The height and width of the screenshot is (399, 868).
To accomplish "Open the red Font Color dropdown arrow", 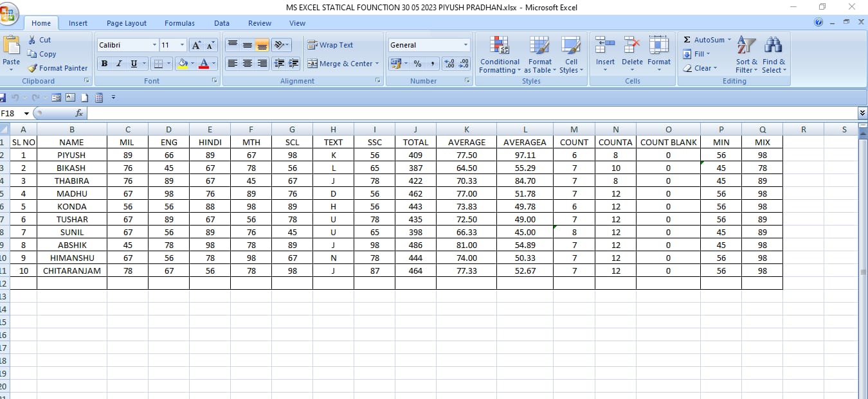I will (214, 64).
